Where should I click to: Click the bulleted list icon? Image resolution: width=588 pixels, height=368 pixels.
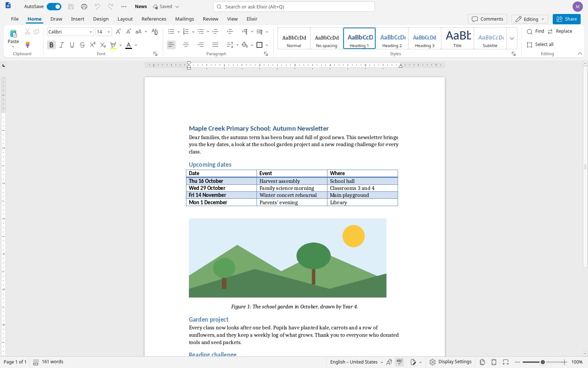pyautogui.click(x=171, y=32)
